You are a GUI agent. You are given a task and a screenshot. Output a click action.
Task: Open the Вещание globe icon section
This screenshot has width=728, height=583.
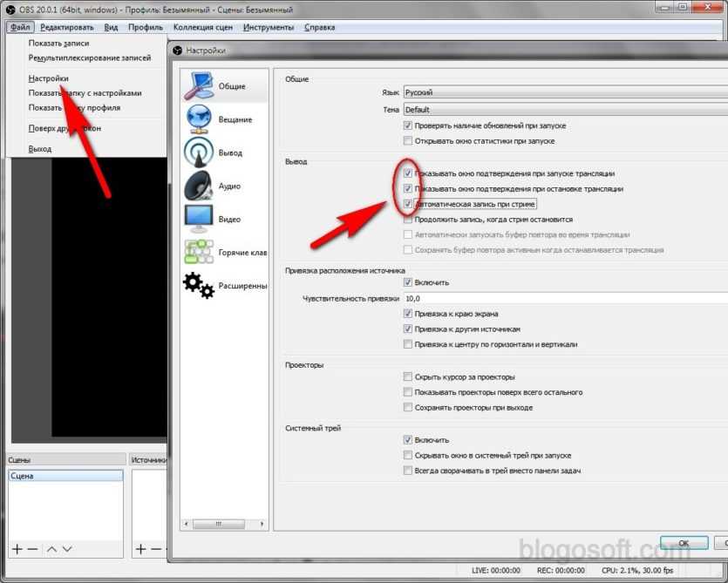198,119
